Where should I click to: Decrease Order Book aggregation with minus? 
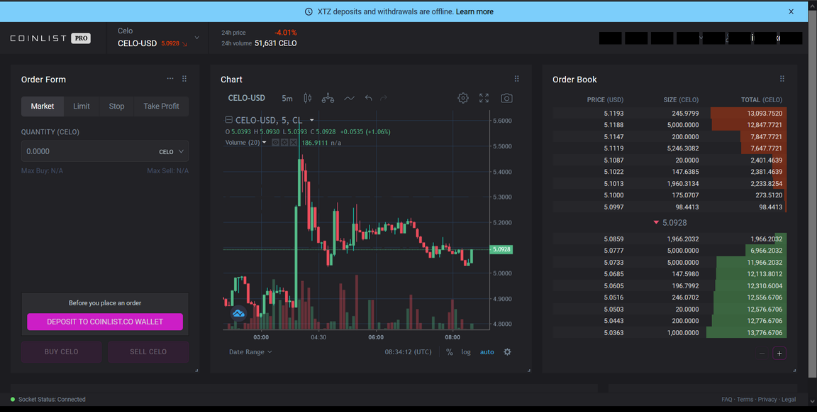point(762,353)
